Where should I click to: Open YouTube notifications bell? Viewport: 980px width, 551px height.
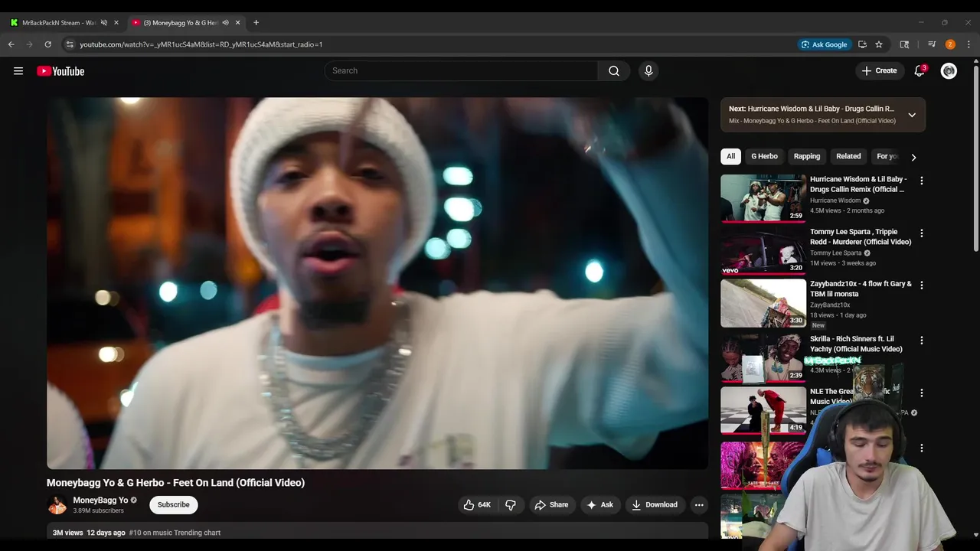click(920, 71)
